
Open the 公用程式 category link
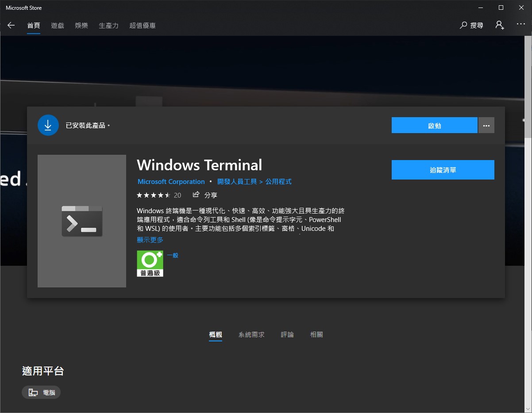[x=278, y=182]
